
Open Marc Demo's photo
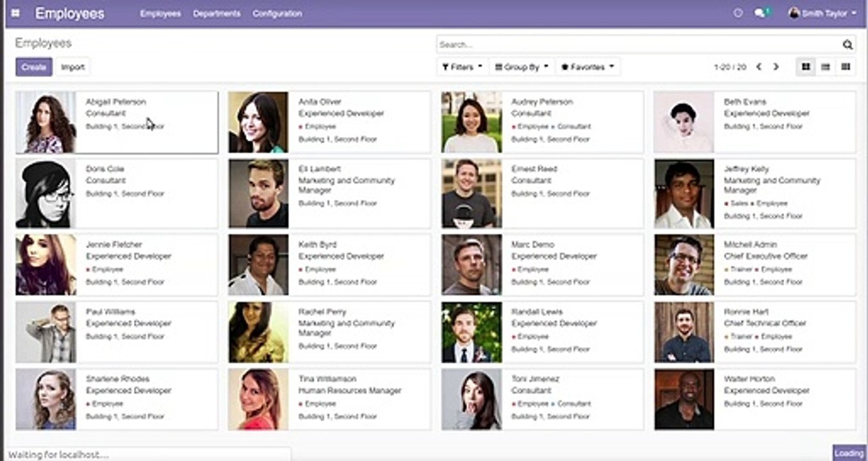click(471, 265)
